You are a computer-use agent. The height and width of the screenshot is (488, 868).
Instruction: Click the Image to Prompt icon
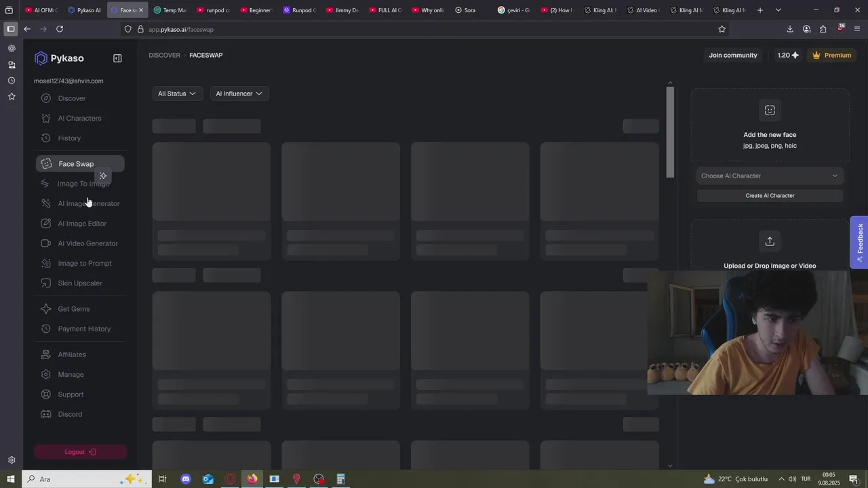click(46, 263)
